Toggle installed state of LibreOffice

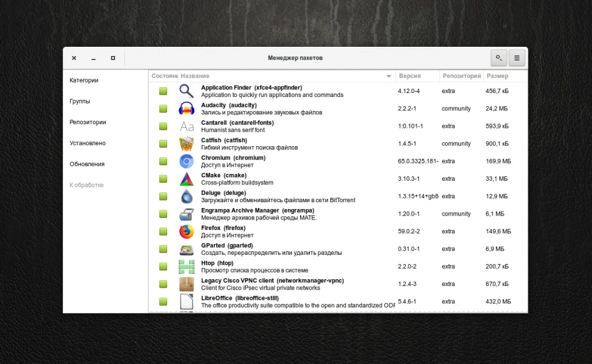coord(163,302)
